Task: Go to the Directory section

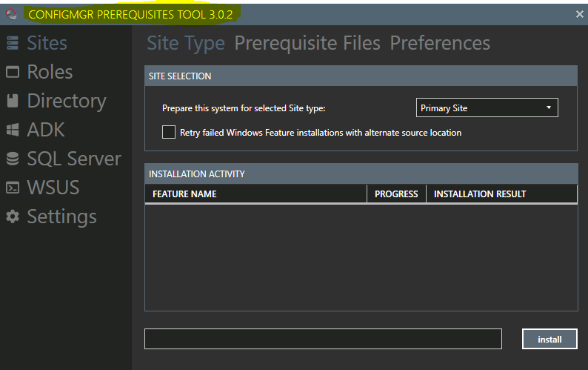Action: point(67,102)
